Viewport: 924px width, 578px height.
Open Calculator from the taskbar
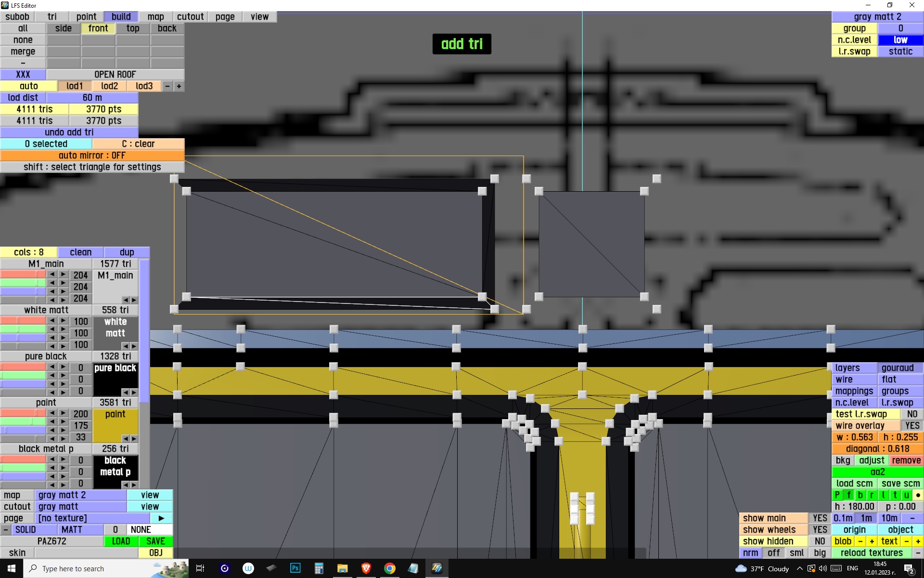(319, 568)
